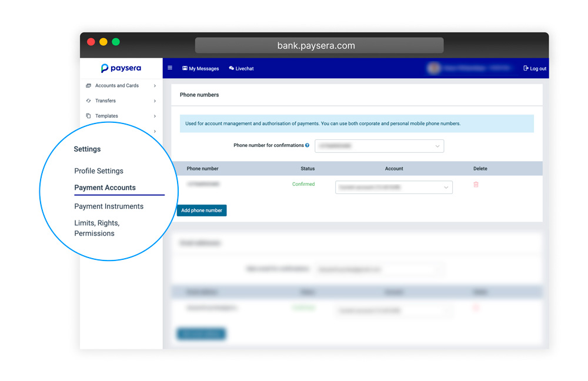Screen dimensions: 588x381
Task: Click the My Messages envelope icon
Action: (185, 68)
